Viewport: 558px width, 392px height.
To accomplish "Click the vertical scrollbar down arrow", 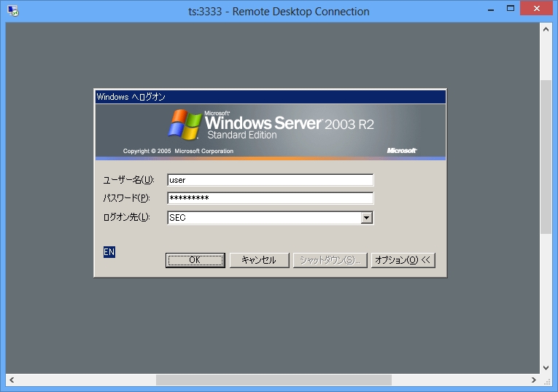I will (x=546, y=368).
